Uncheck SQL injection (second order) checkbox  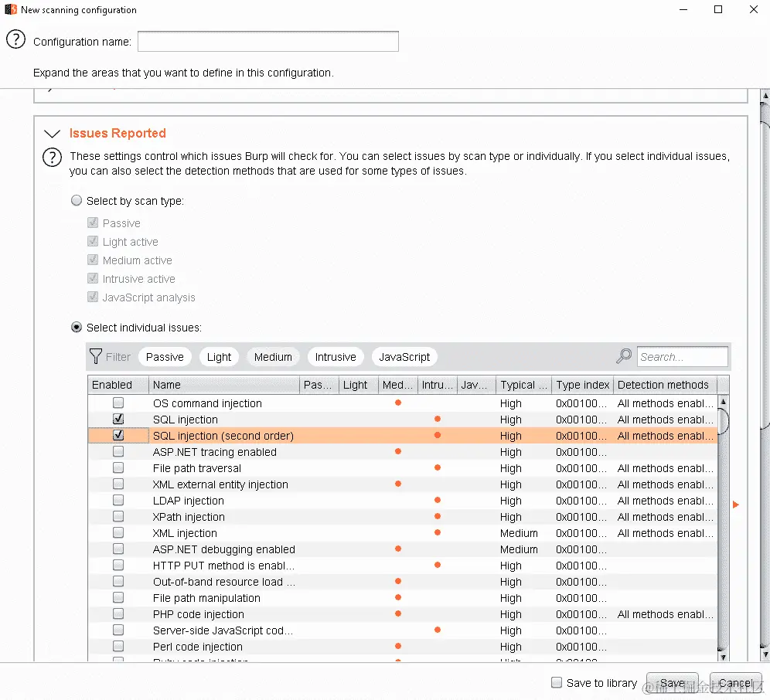click(x=118, y=435)
